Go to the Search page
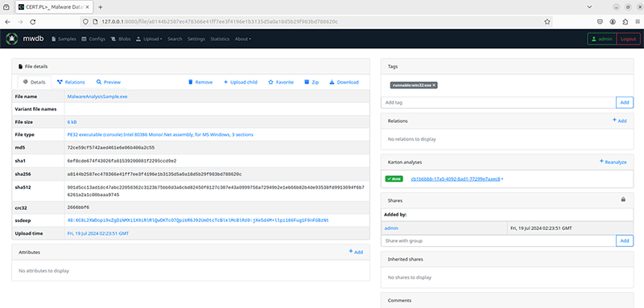The height and width of the screenshot is (308, 644). [175, 39]
